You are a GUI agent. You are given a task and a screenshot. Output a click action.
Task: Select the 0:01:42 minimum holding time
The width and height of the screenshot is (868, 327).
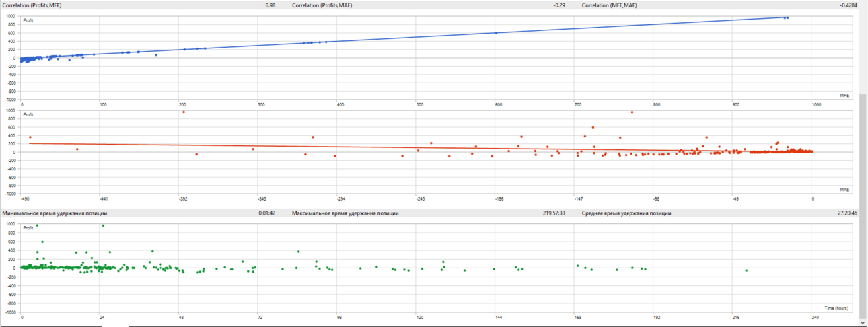click(x=267, y=213)
